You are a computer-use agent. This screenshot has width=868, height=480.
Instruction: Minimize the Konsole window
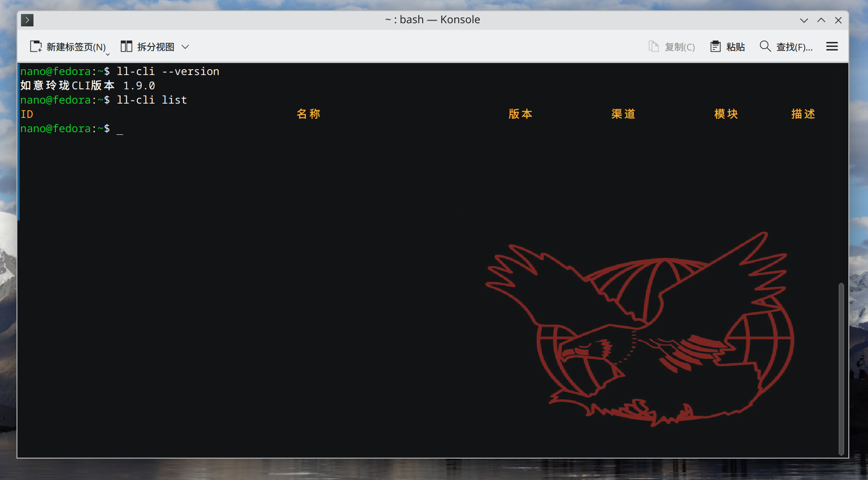pyautogui.click(x=804, y=20)
